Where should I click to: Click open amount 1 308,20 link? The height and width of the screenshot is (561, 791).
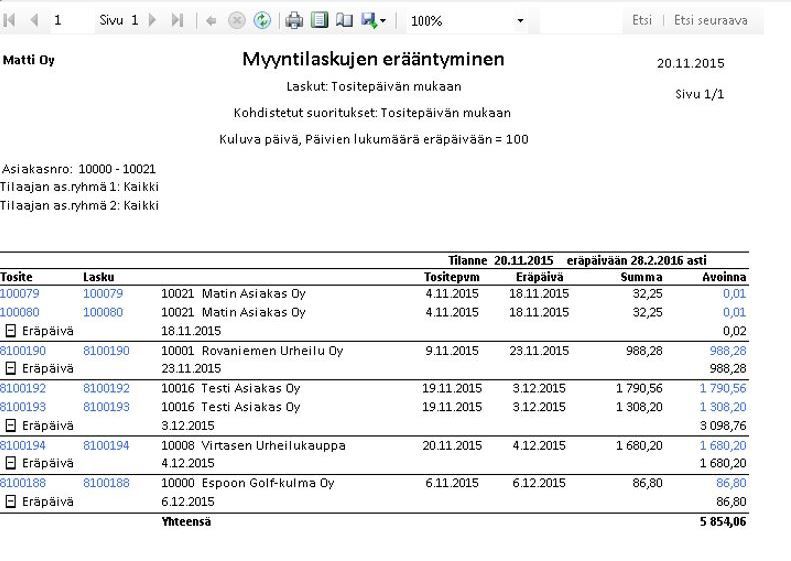(722, 407)
